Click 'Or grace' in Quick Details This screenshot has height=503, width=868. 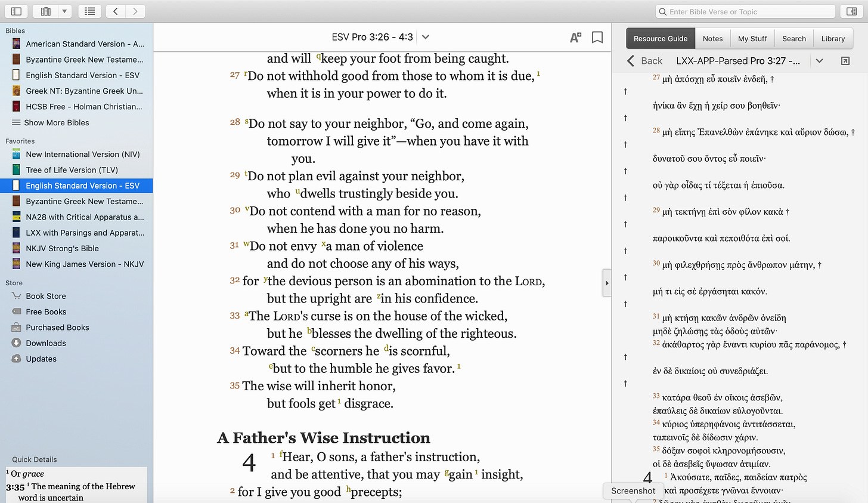27,474
